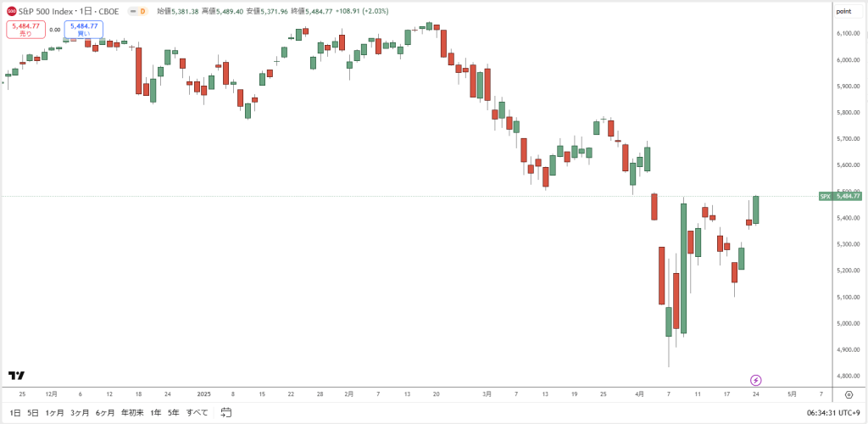Viewport: 868px width, 424px height.
Task: Click the 6,100.00 price axis label
Action: (x=848, y=34)
